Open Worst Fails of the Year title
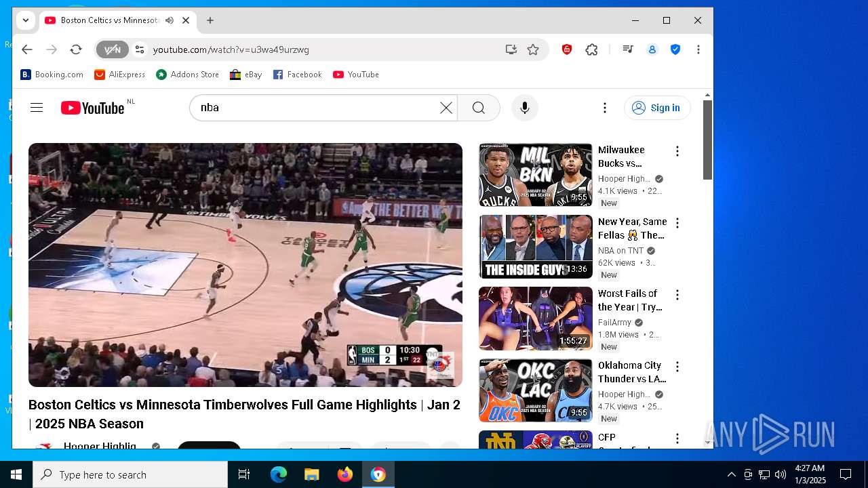 click(x=630, y=300)
